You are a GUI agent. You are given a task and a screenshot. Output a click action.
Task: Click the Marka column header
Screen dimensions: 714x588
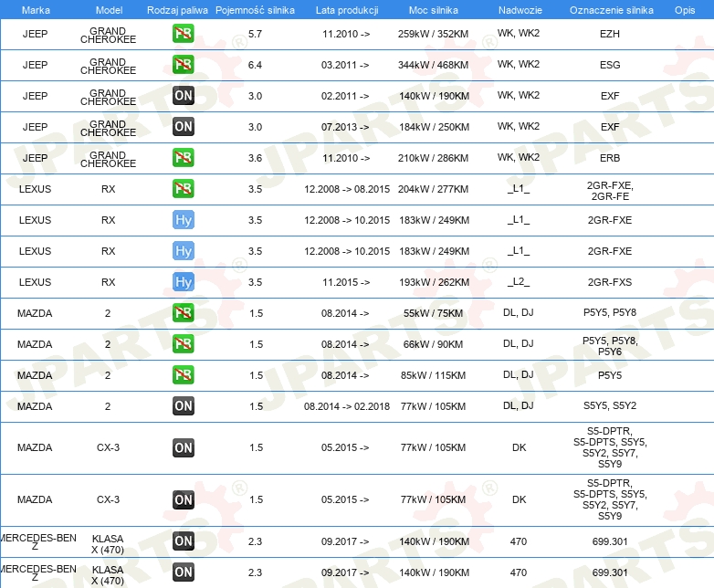(36, 9)
